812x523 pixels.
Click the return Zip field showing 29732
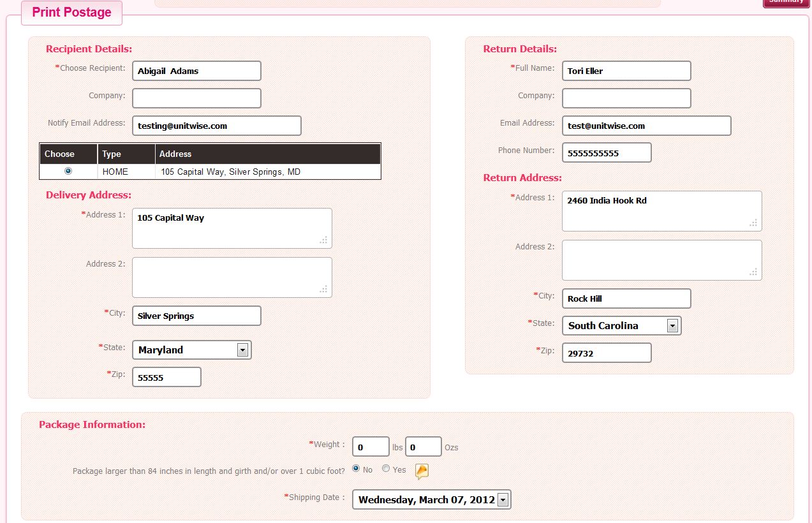pyautogui.click(x=606, y=352)
